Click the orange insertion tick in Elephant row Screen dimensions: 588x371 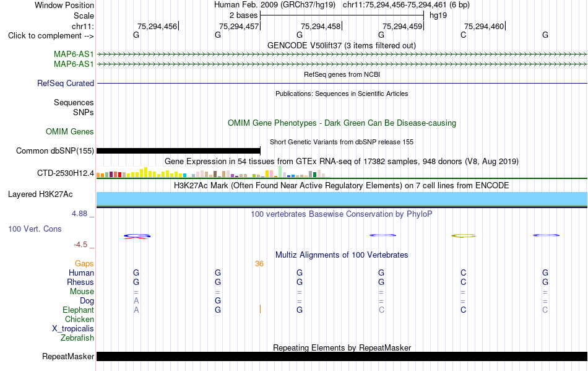pyautogui.click(x=260, y=309)
